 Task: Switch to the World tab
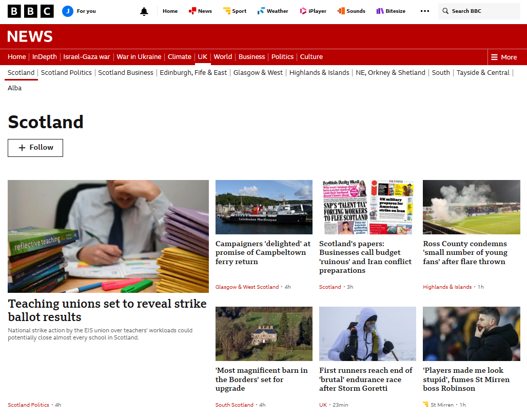tap(223, 57)
